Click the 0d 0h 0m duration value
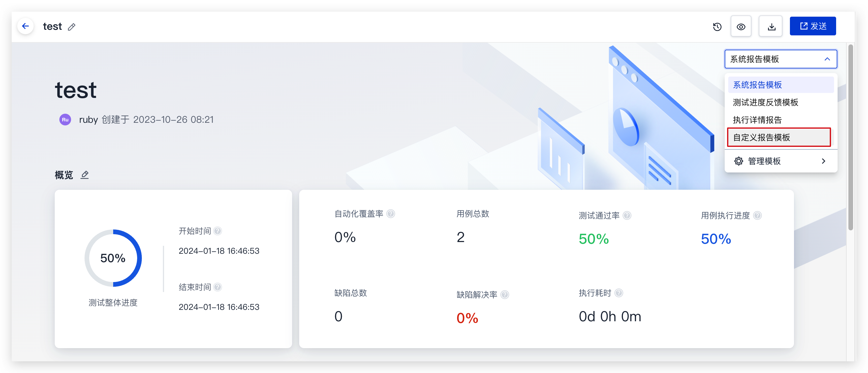The width and height of the screenshot is (868, 373). coord(609,316)
